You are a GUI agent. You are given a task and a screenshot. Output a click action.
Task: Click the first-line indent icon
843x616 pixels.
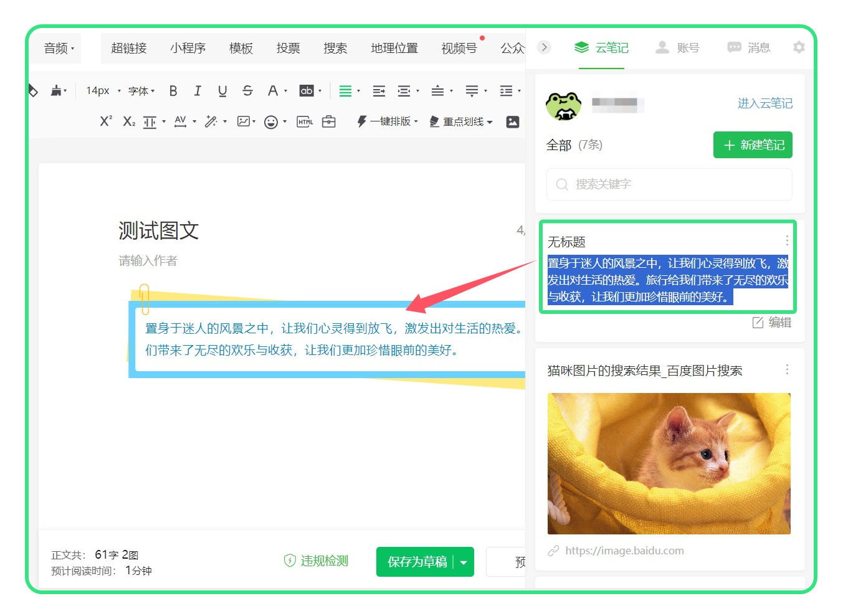(x=379, y=91)
